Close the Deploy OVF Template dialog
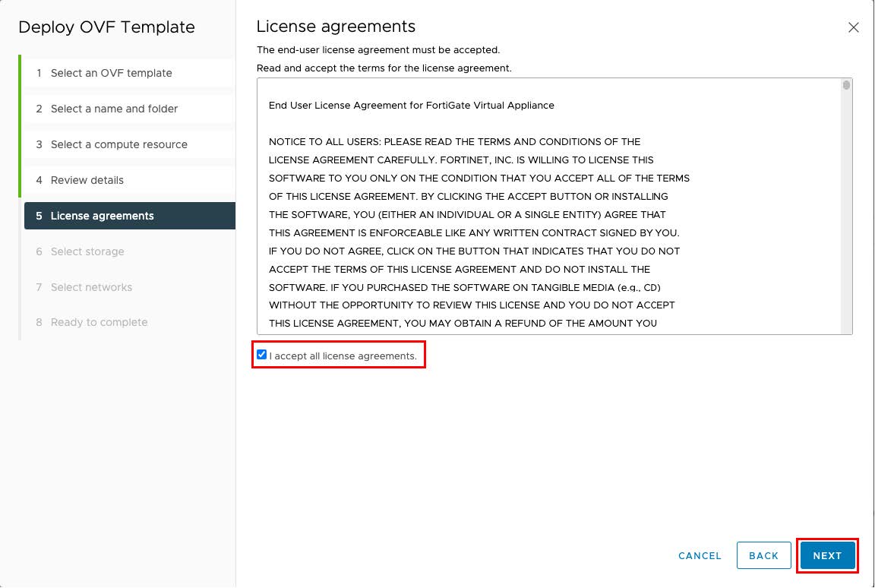 click(853, 27)
